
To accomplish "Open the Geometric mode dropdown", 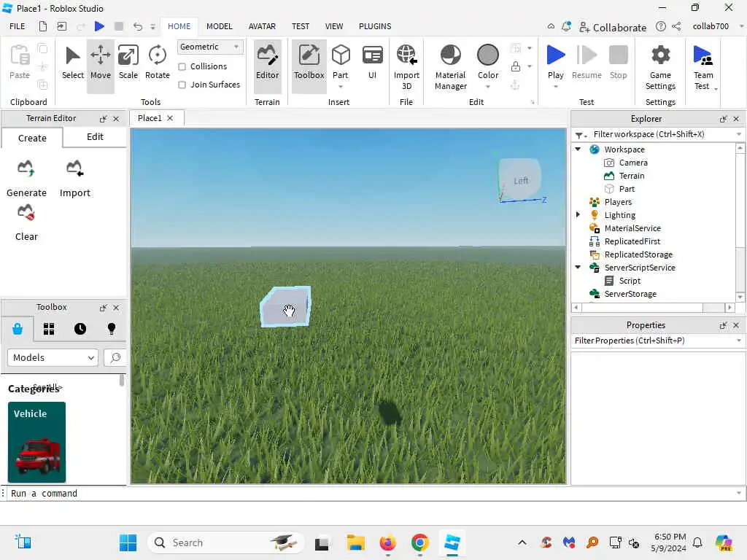I will [209, 47].
